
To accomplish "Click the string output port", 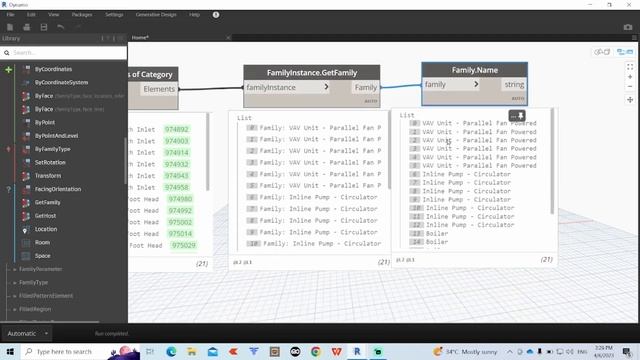I will [513, 84].
